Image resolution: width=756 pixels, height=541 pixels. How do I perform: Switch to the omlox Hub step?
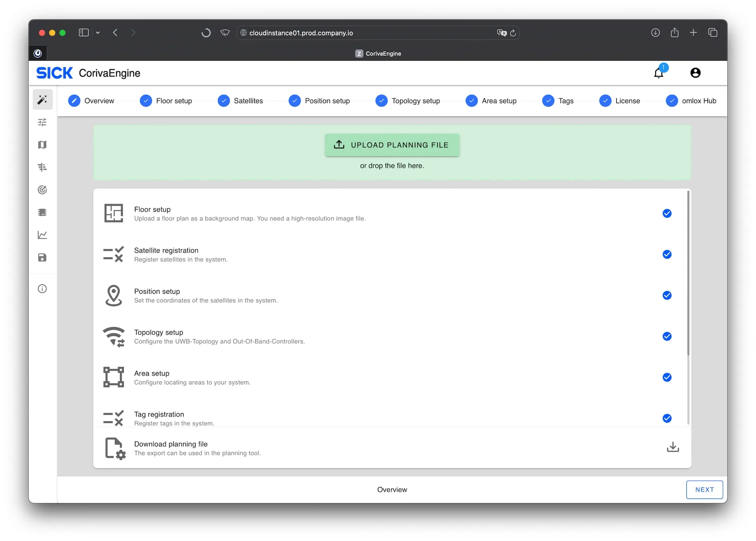click(x=691, y=101)
